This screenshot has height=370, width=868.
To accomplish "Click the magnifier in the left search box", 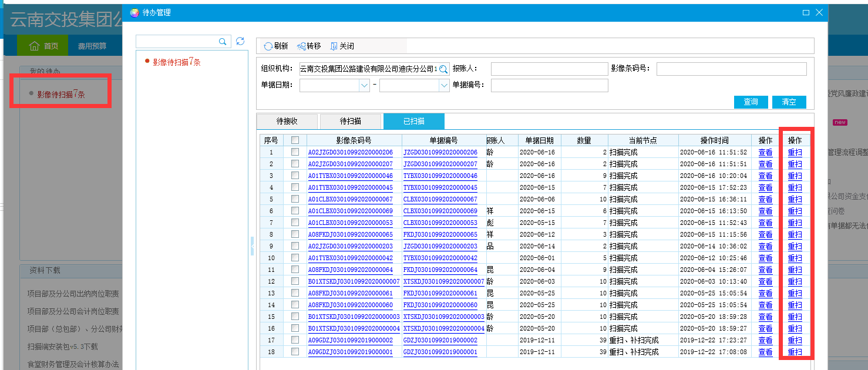I will [x=223, y=41].
